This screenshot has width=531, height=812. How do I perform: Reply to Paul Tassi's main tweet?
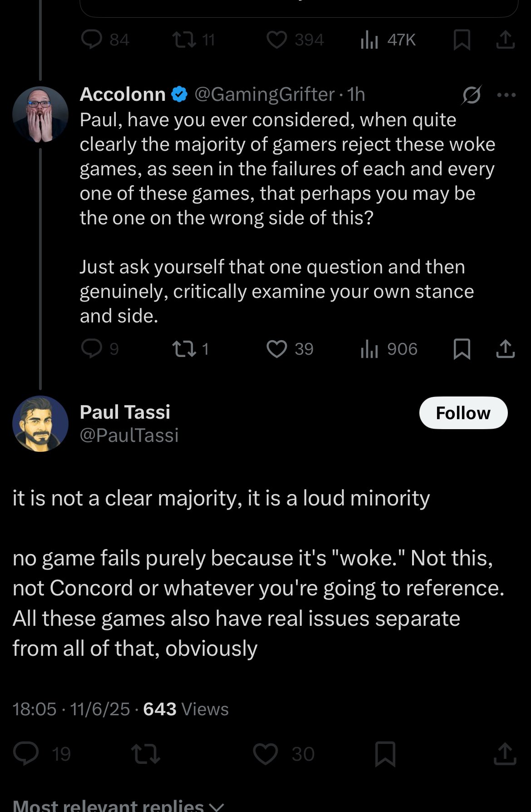click(x=26, y=754)
